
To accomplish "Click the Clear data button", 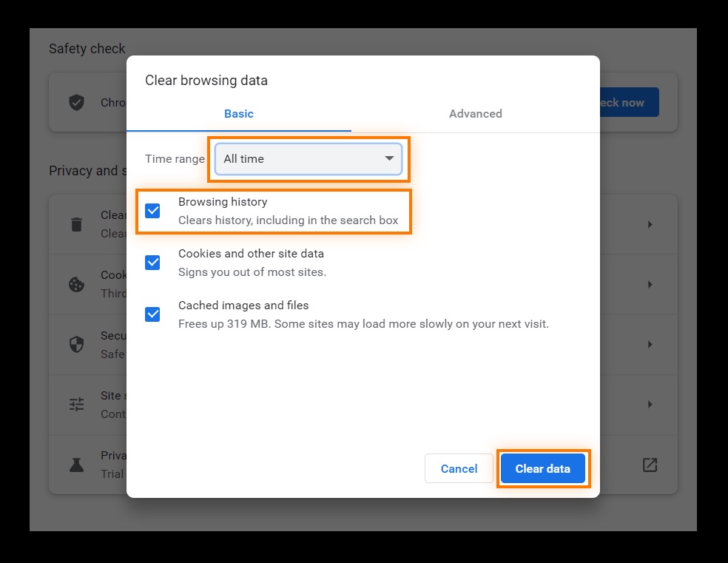I will pos(543,469).
